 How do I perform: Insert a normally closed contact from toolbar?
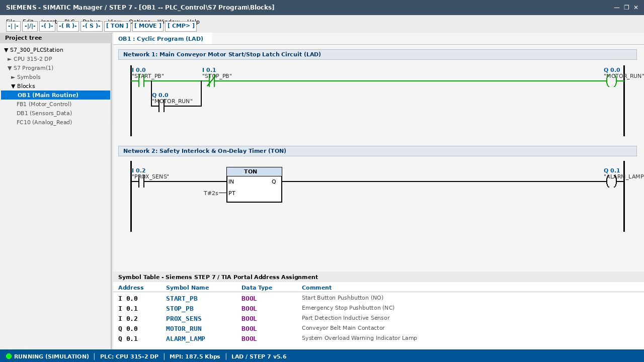[30, 26]
